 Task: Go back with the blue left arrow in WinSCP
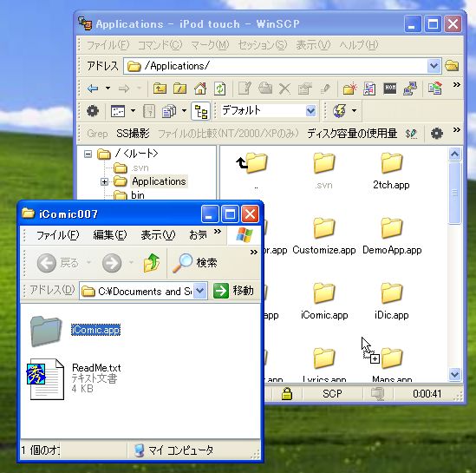coord(93,89)
